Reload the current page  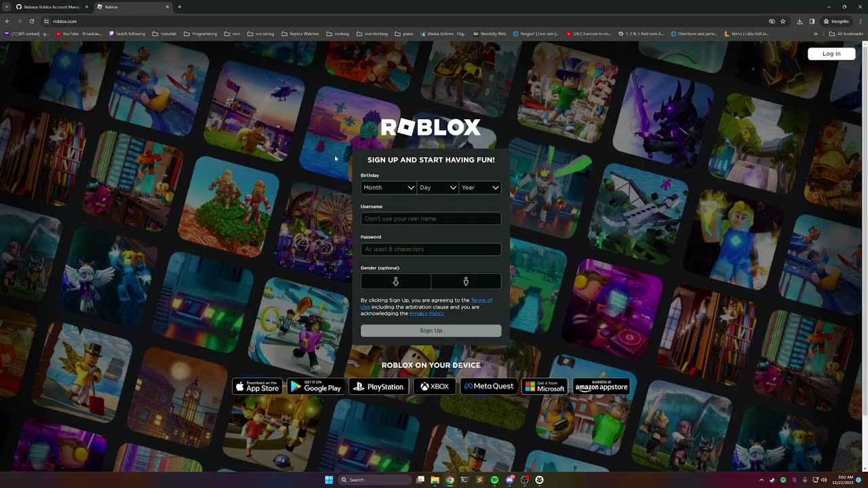pos(31,21)
